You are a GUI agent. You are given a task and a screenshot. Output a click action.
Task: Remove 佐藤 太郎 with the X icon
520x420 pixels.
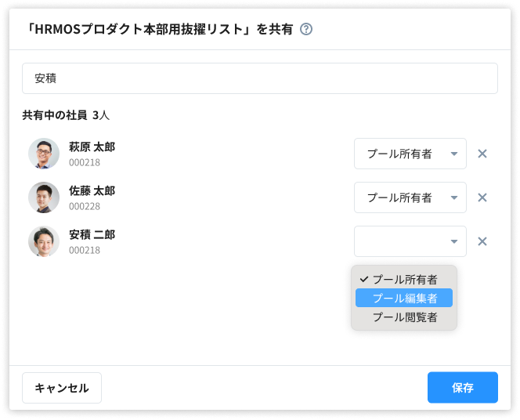click(482, 197)
